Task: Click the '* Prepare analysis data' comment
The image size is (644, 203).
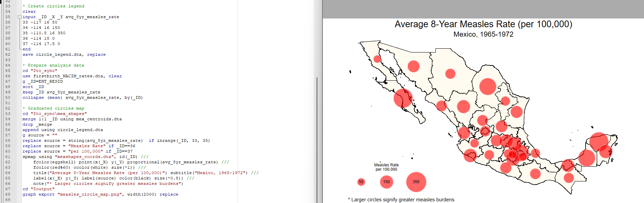Action: pyautogui.click(x=53, y=65)
